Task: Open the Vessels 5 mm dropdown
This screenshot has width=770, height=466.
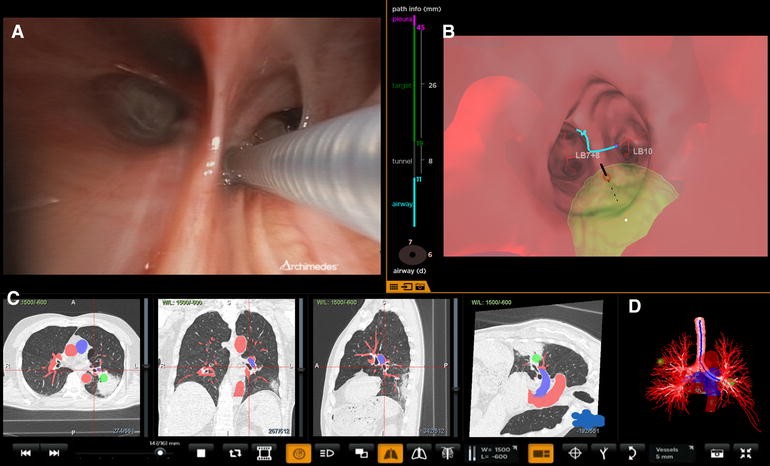Action: tap(673, 453)
